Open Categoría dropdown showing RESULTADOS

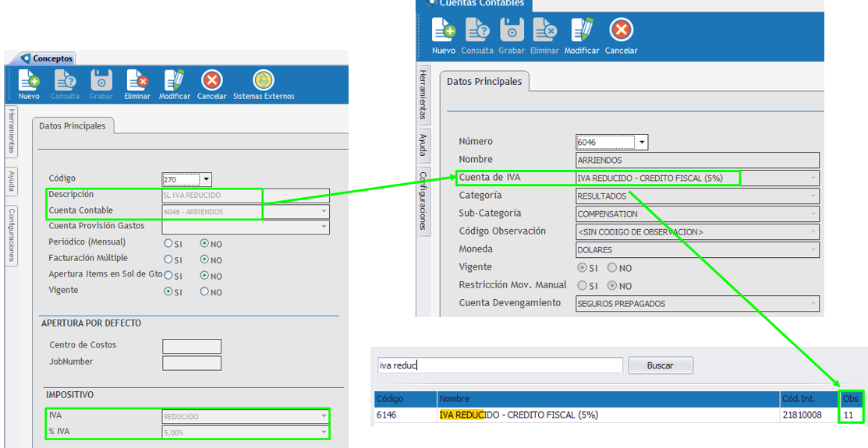813,196
